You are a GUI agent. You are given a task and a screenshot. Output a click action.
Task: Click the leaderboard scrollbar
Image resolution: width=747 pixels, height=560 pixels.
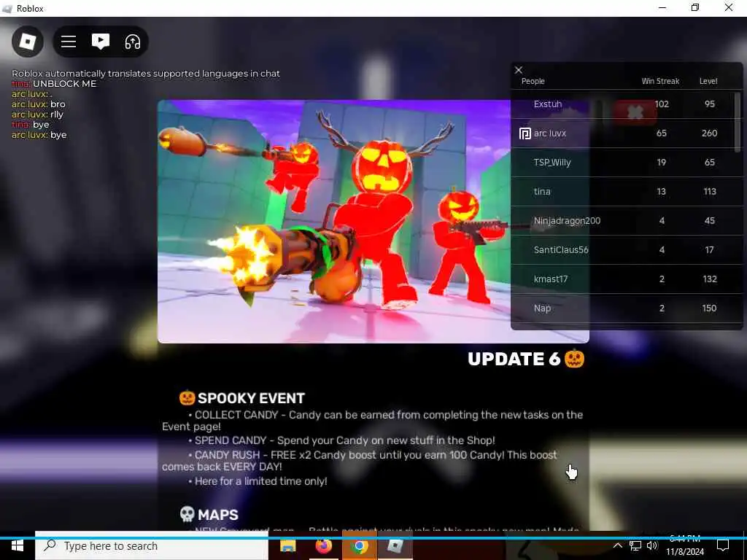(738, 122)
